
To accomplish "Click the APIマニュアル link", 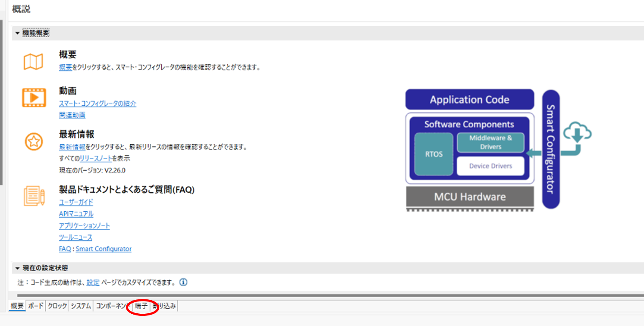I will [76, 214].
